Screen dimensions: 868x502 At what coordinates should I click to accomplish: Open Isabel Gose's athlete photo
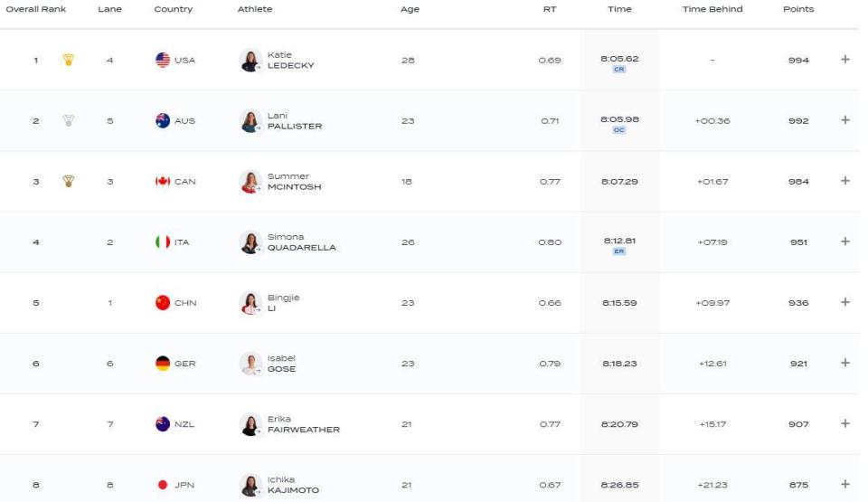click(x=250, y=364)
